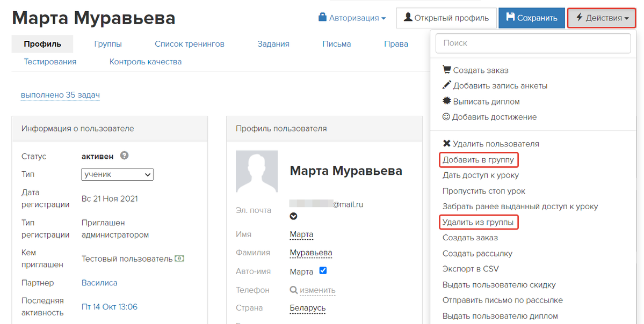
Task: Open the Василиса partner link
Action: [99, 283]
